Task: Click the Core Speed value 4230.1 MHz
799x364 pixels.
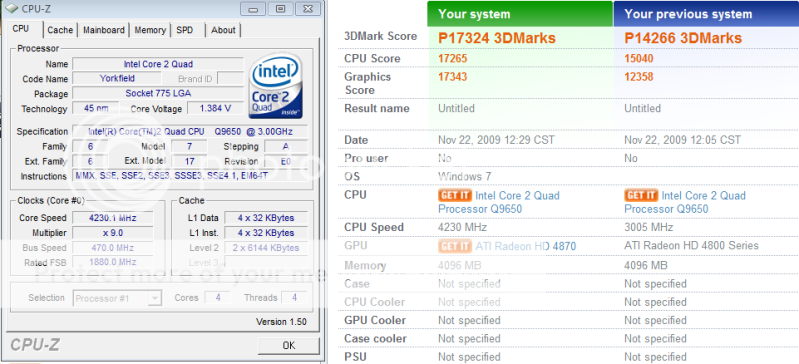Action: click(113, 218)
